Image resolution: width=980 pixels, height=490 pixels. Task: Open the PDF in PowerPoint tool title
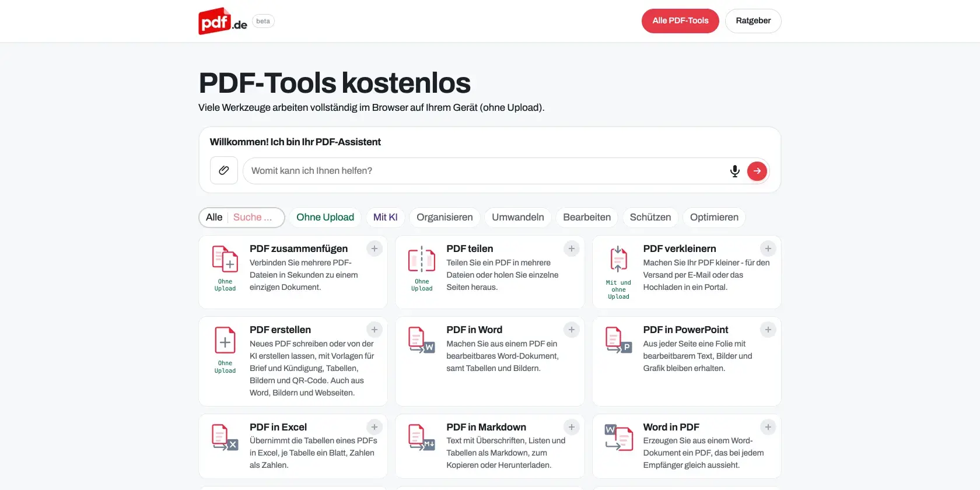[x=685, y=330]
